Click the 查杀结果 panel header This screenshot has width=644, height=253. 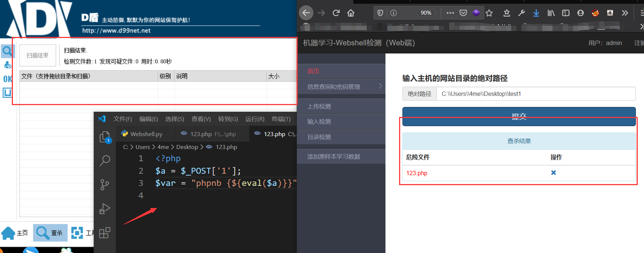click(519, 141)
